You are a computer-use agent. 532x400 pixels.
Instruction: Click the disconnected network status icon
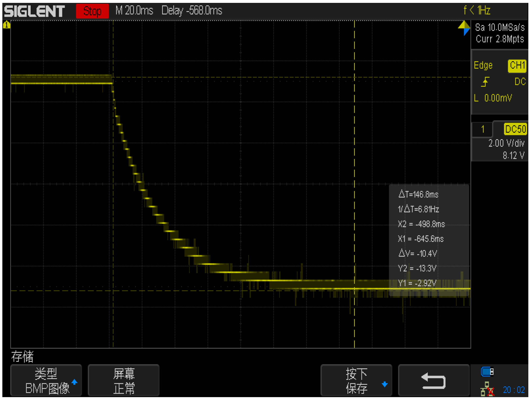tap(487, 389)
